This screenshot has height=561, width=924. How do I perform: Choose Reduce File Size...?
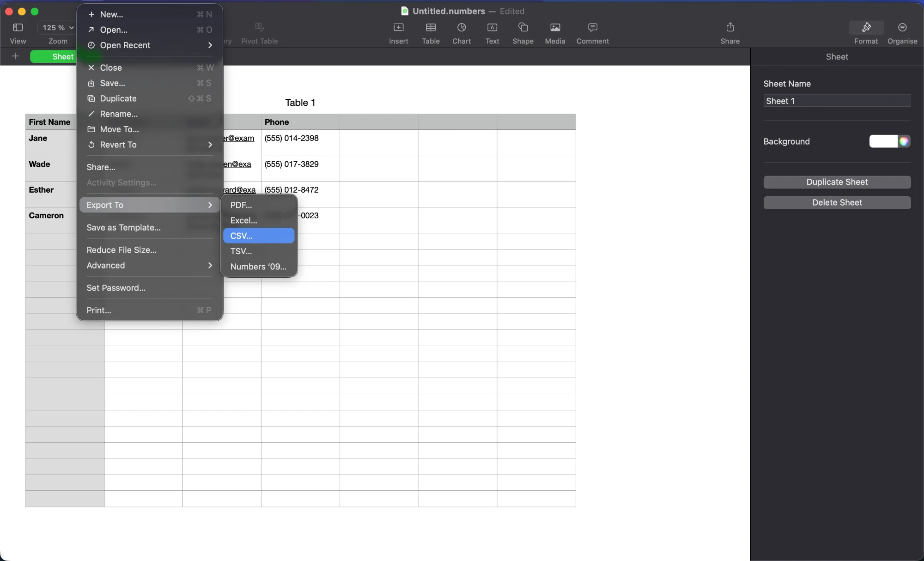(x=150, y=250)
